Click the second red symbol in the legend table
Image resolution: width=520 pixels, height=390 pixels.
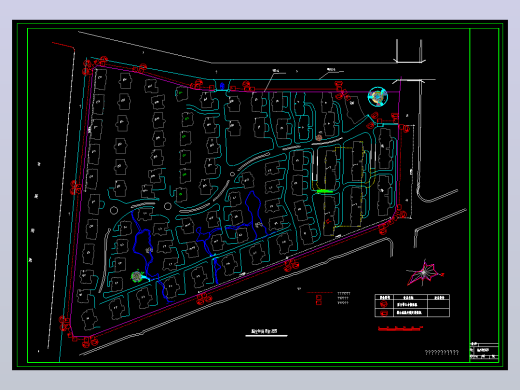pos(384,313)
